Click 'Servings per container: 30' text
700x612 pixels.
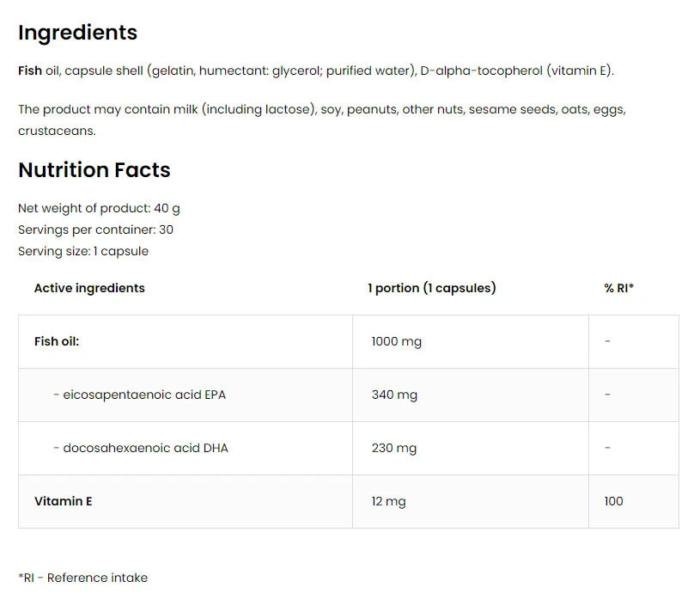point(95,229)
